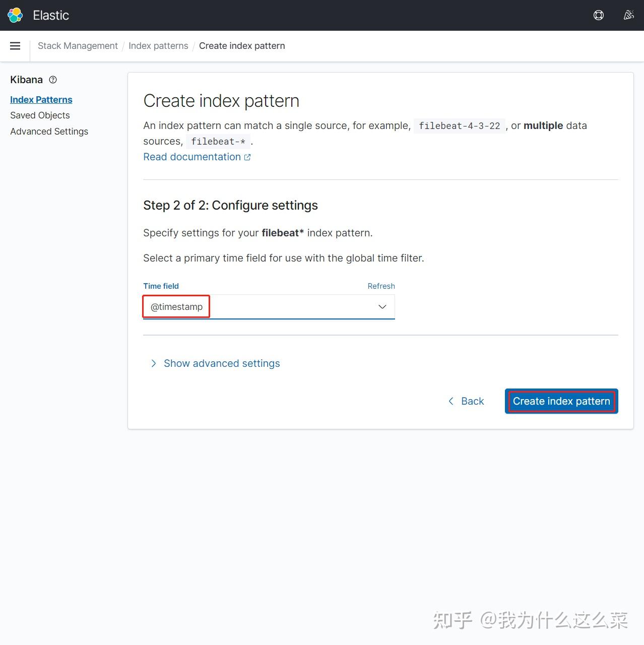
Task: Refresh the list of time fields
Action: [381, 286]
